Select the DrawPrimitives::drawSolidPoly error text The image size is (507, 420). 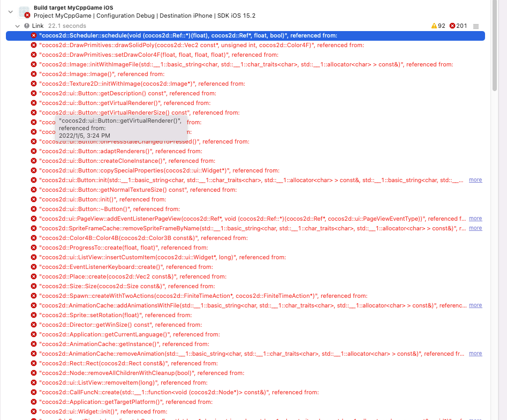(x=201, y=45)
